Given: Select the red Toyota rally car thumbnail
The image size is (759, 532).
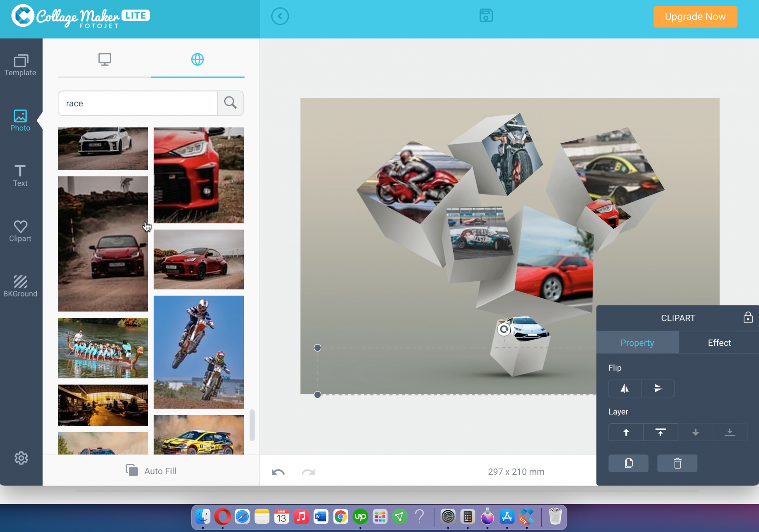Looking at the screenshot, I should 102,244.
